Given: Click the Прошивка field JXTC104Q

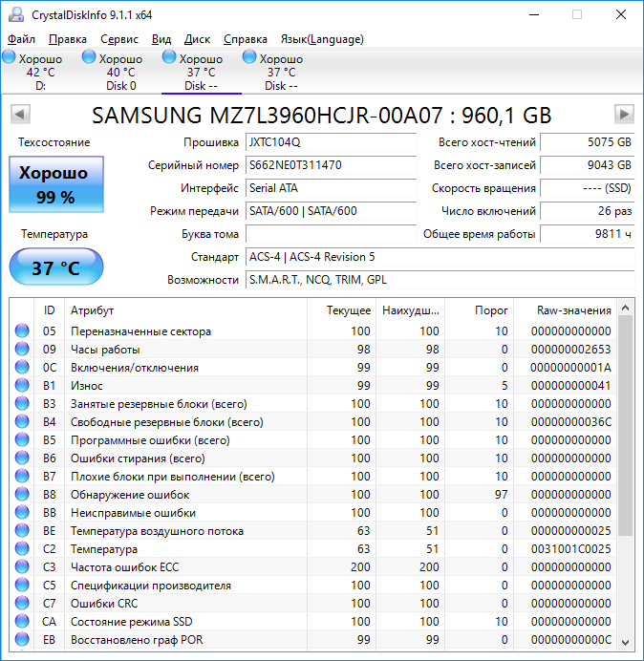Looking at the screenshot, I should (x=331, y=142).
